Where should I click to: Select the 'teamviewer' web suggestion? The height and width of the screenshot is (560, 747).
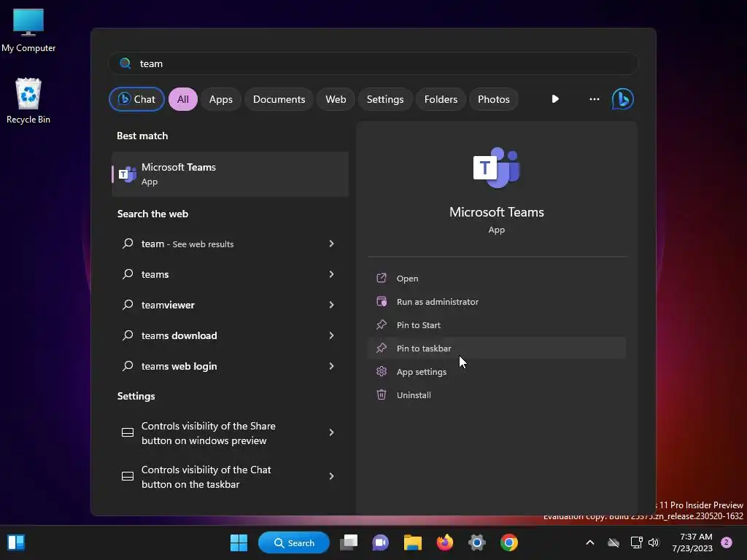click(x=230, y=305)
